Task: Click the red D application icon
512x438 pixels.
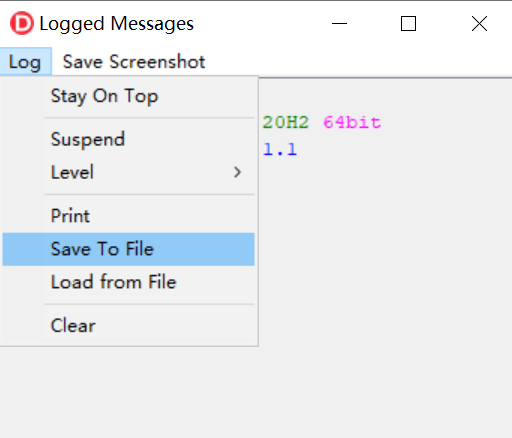Action: coord(22,23)
